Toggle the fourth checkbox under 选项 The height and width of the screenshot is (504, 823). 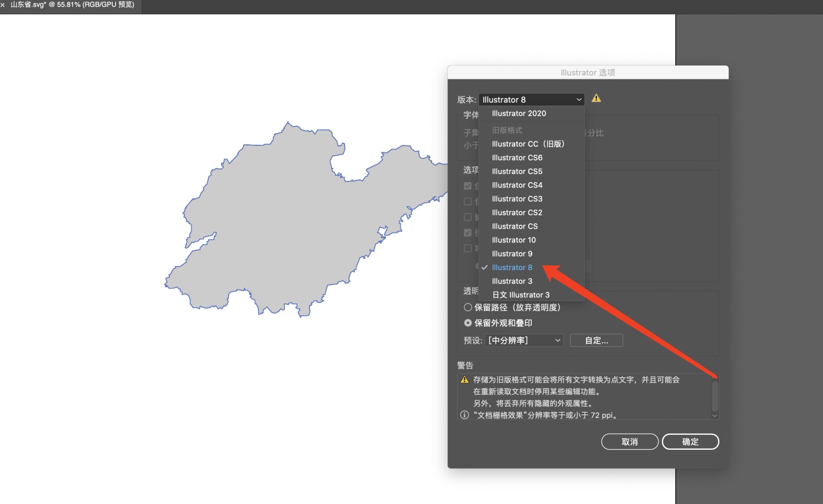(x=468, y=233)
